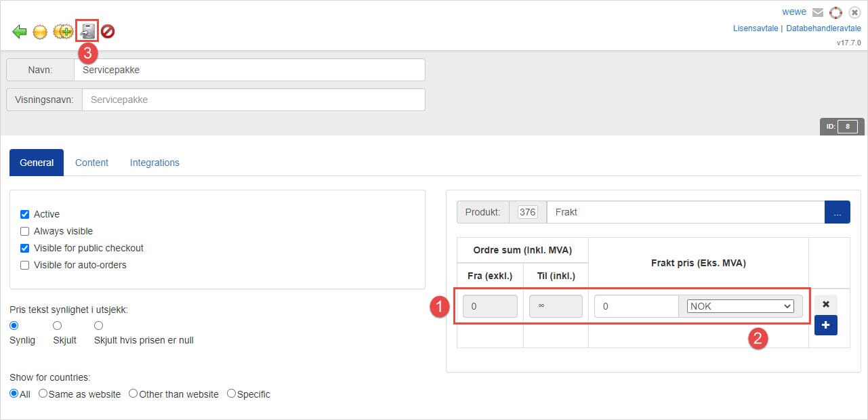Switch to the Content tab
This screenshot has width=868, height=420.
coord(91,163)
